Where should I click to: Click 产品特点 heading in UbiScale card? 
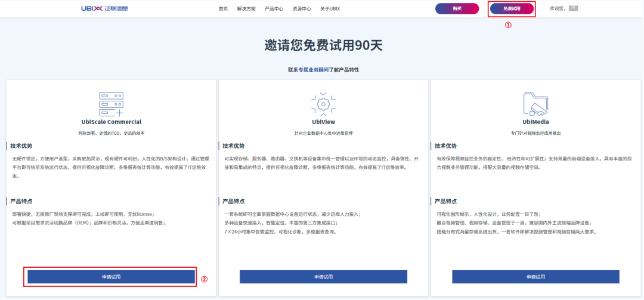[21, 202]
